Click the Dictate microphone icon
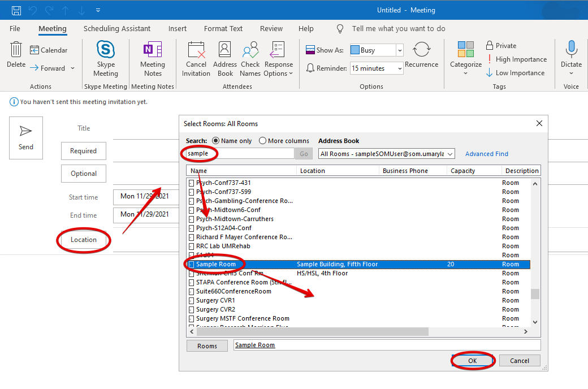Viewport: 588px width, 389px height. tap(571, 50)
